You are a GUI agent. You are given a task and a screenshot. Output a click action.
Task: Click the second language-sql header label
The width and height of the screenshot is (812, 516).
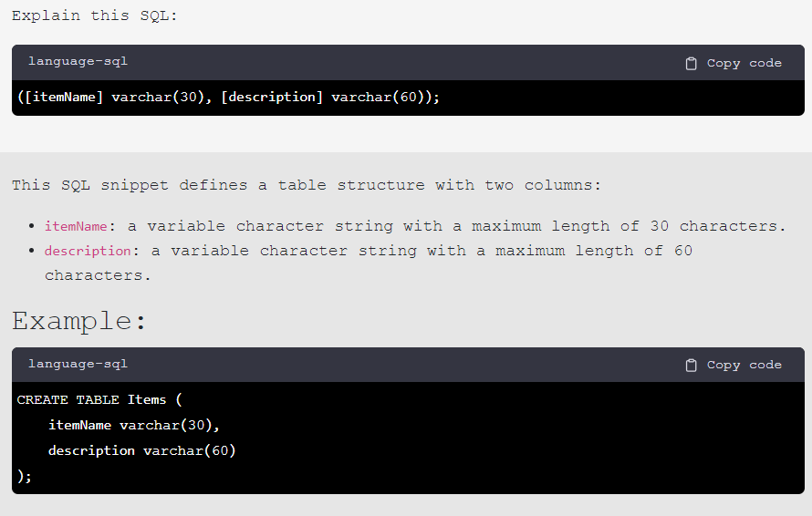[78, 364]
